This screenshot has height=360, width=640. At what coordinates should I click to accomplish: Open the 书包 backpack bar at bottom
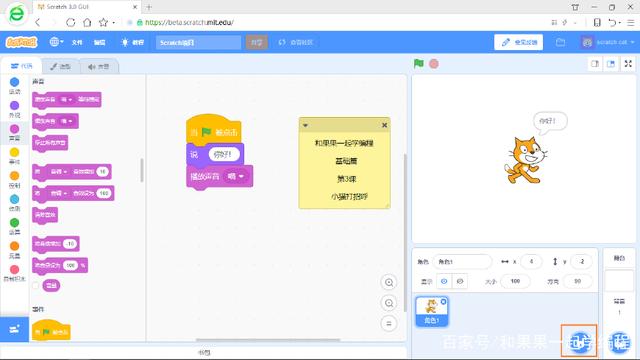pyautogui.click(x=204, y=353)
